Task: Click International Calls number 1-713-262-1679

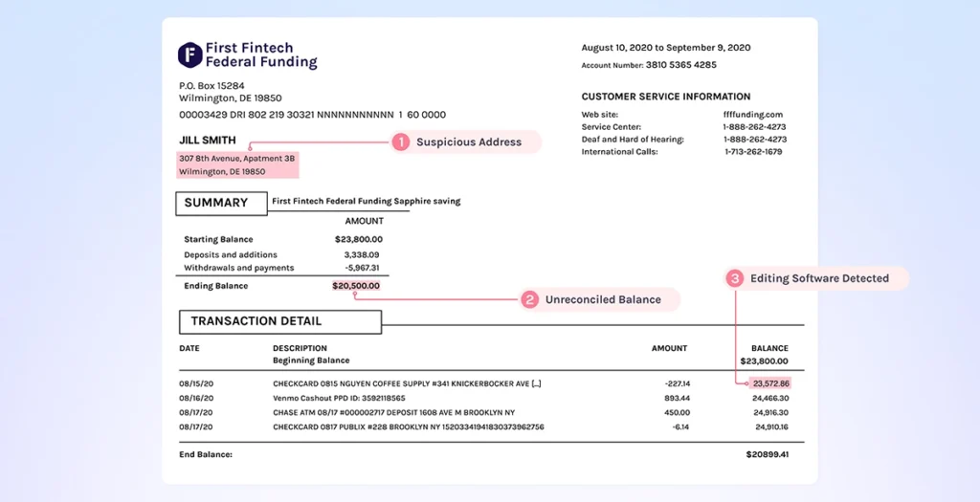Action: 753,152
